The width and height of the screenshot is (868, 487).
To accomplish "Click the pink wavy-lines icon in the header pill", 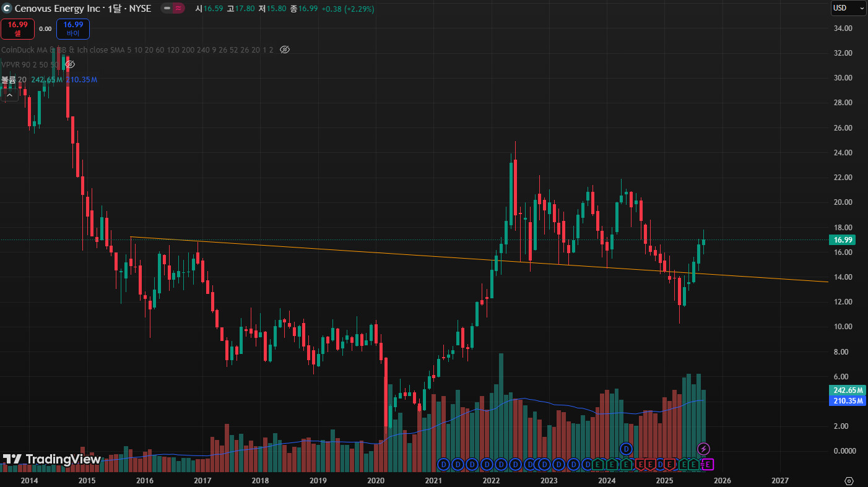I will [x=178, y=9].
